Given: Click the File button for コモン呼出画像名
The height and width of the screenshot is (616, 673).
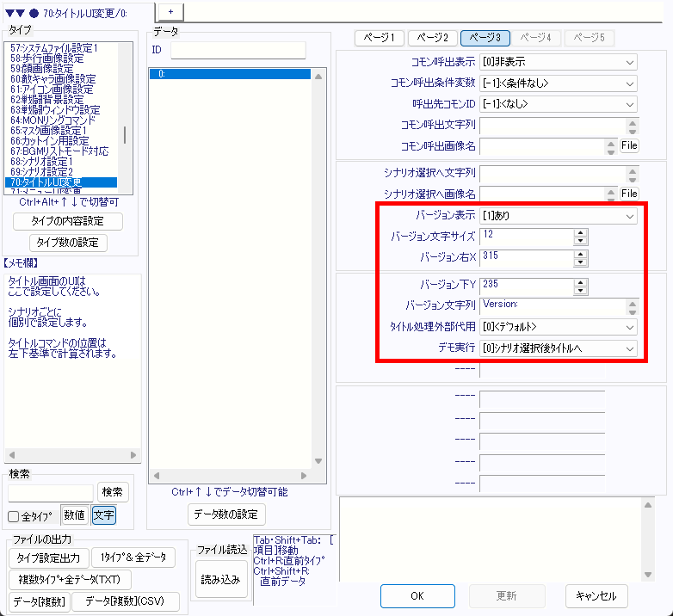Looking at the screenshot, I should point(629,146).
